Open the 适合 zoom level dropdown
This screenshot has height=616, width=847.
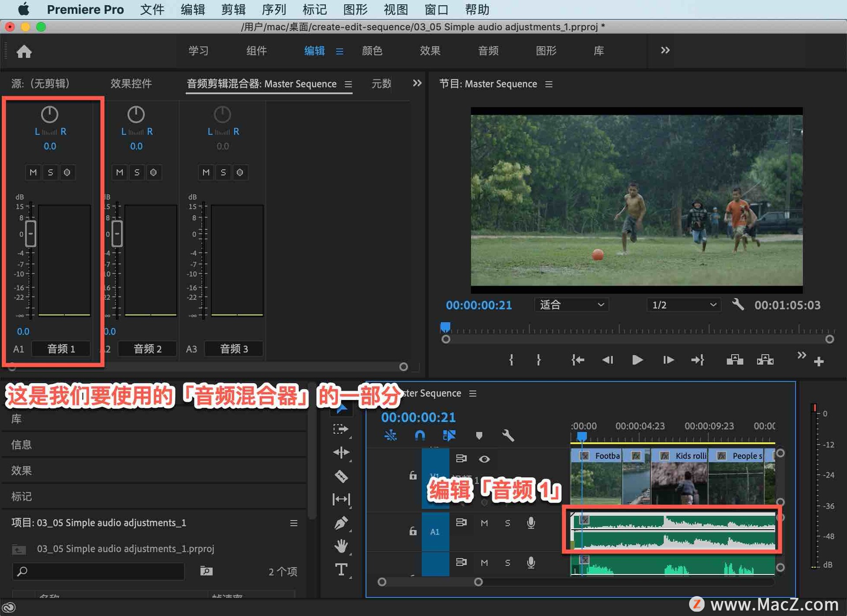571,305
